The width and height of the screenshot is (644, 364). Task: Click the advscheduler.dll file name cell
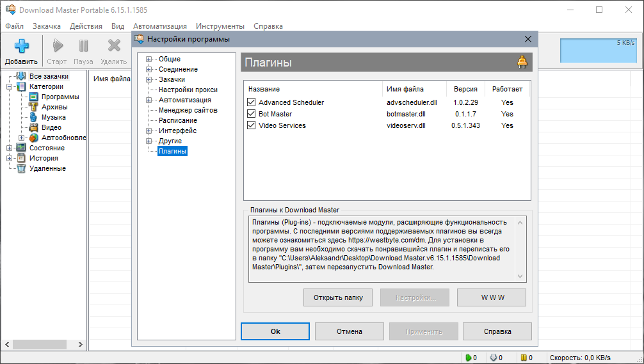(x=412, y=102)
